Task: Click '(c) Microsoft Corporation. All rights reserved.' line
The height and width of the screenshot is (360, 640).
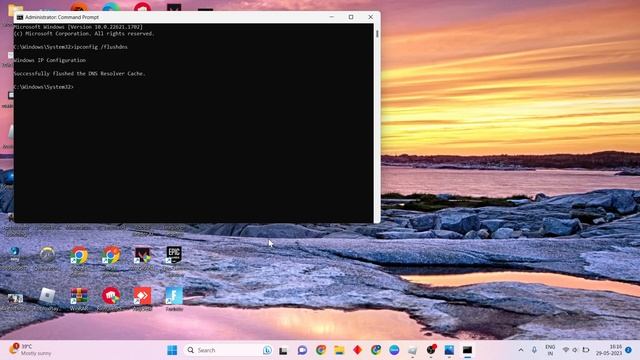Action: coord(84,33)
